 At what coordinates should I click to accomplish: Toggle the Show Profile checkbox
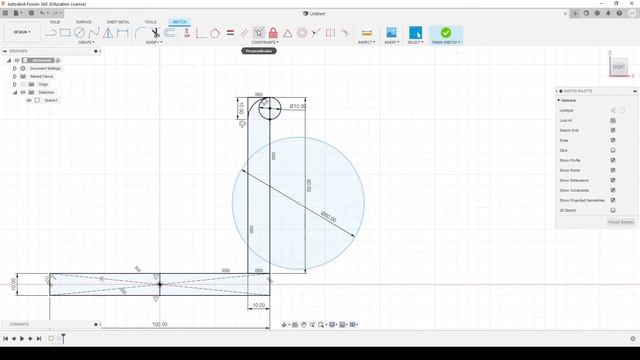pyautogui.click(x=613, y=160)
